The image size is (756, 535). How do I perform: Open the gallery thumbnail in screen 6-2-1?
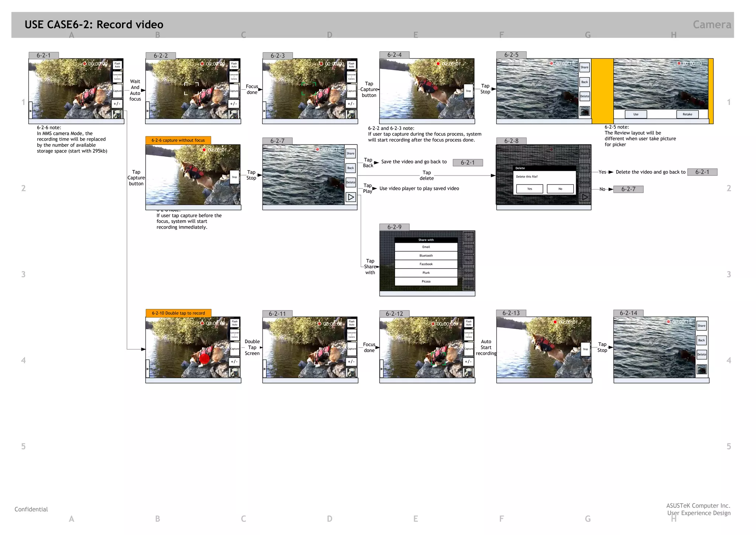[x=117, y=114]
